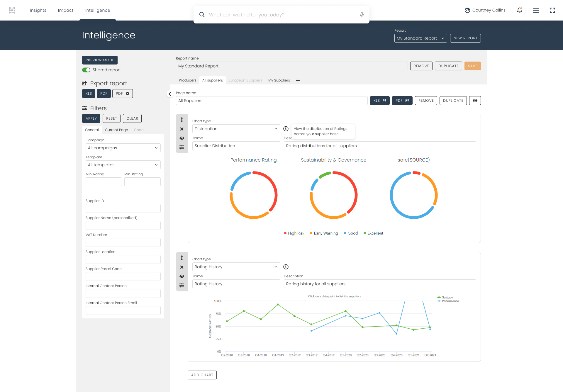Open PDF export settings gear button
Viewport: 563px width, 392px height.
click(123, 94)
